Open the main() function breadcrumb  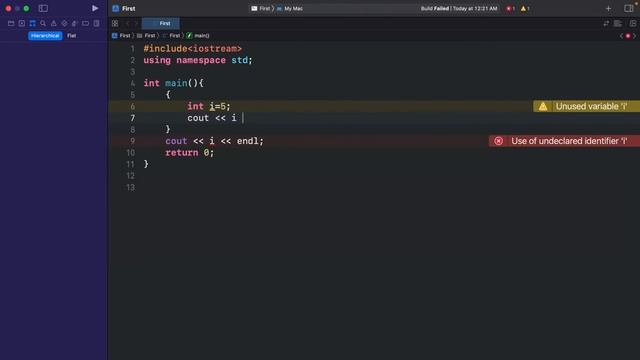(198, 36)
